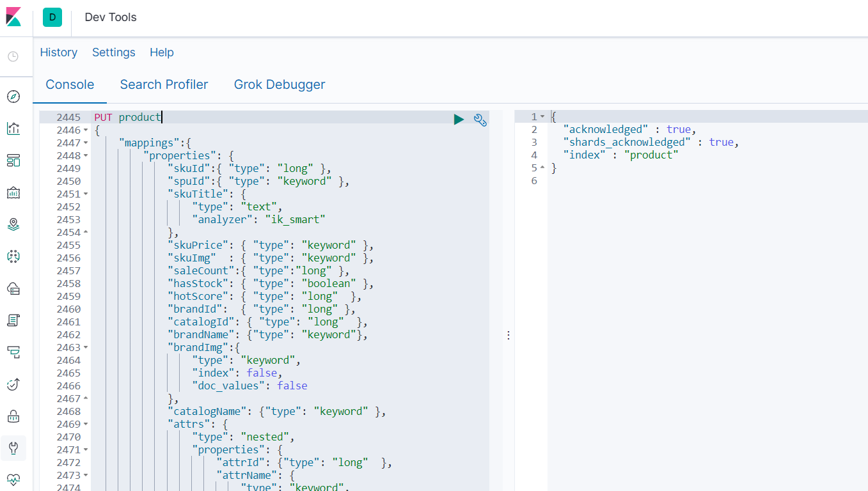Collapse request body at line 2446
Viewport: 868px width, 491px height.
click(x=86, y=130)
